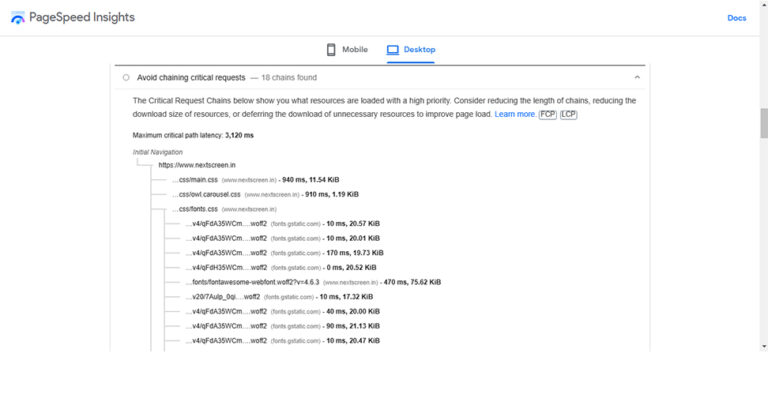Click the audit status circle icon
This screenshot has width=768, height=402.
(x=126, y=77)
